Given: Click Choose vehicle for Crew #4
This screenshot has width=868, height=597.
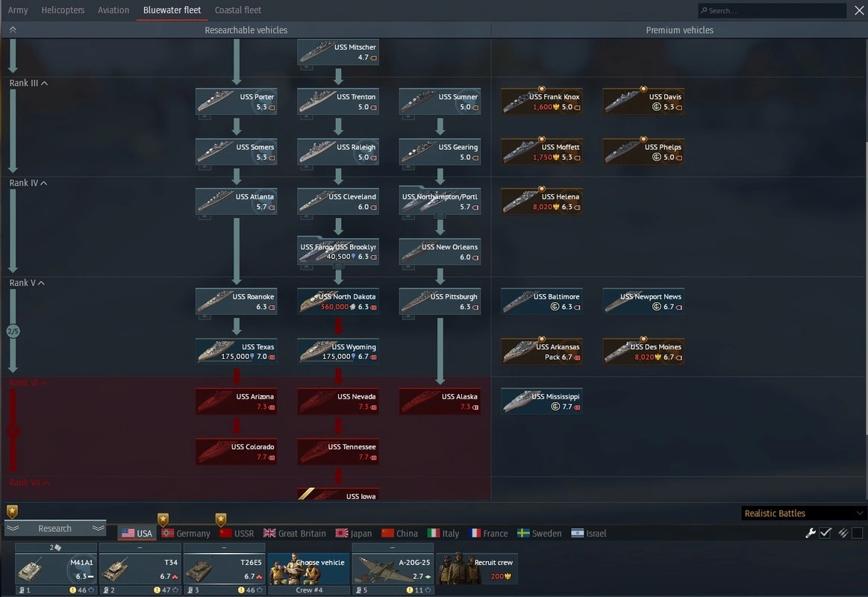Looking at the screenshot, I should pos(309,569).
